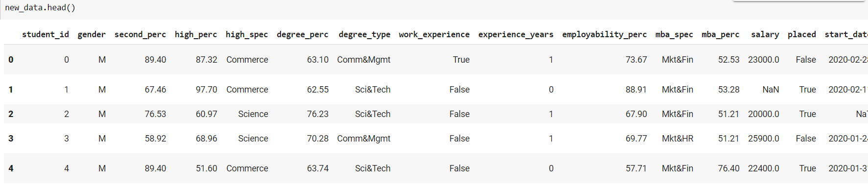The height and width of the screenshot is (189, 868).
Task: Click employability value 88.91
Action: pos(636,90)
